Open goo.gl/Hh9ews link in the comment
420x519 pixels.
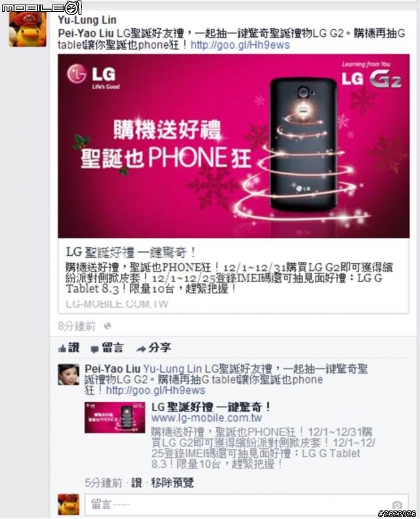tap(156, 390)
